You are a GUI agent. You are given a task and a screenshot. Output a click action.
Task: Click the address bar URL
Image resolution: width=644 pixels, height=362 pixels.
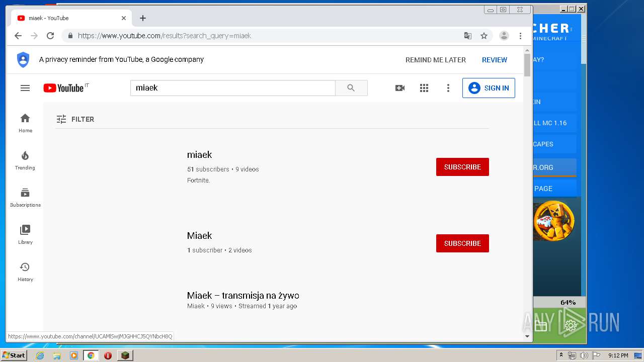(164, 36)
